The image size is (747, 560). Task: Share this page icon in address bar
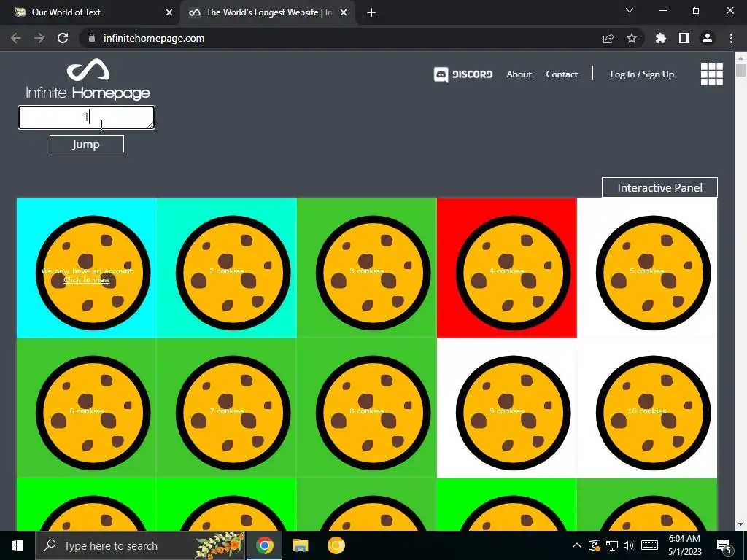[x=608, y=38]
